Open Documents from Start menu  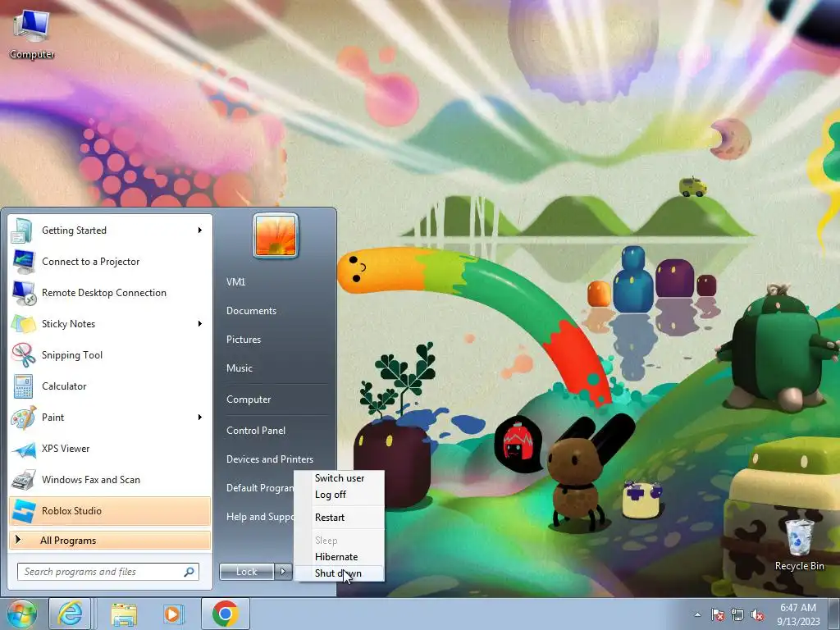(251, 311)
